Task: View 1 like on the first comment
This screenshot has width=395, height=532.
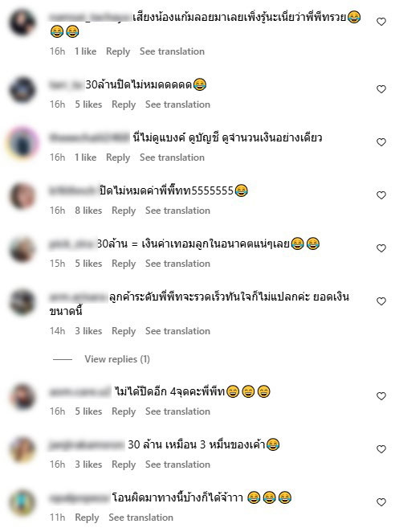Action: click(85, 51)
